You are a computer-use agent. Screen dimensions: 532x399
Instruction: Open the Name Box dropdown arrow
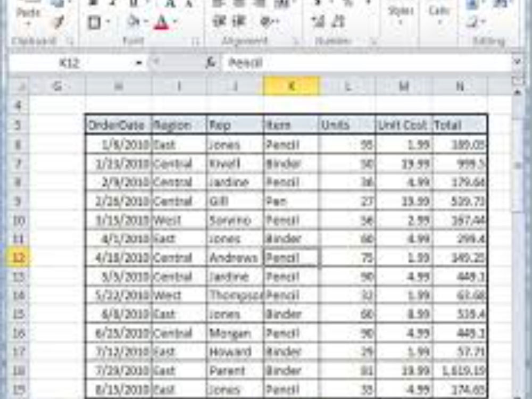pos(139,63)
